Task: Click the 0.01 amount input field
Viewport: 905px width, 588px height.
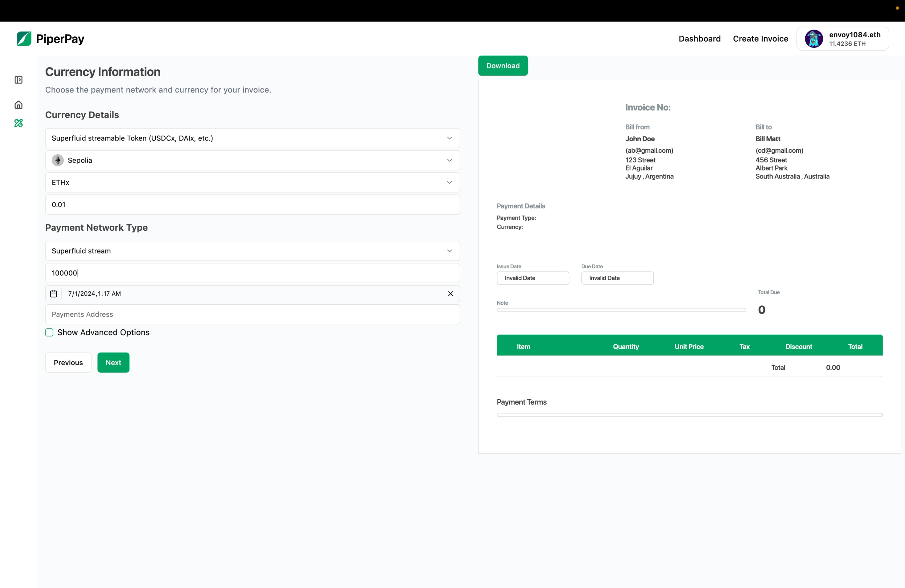Action: point(253,205)
